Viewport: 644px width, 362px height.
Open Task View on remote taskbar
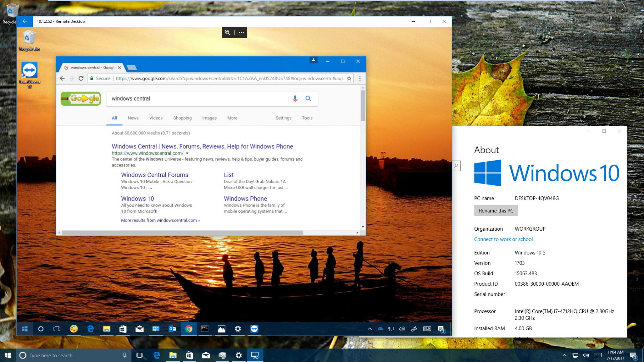57,329
